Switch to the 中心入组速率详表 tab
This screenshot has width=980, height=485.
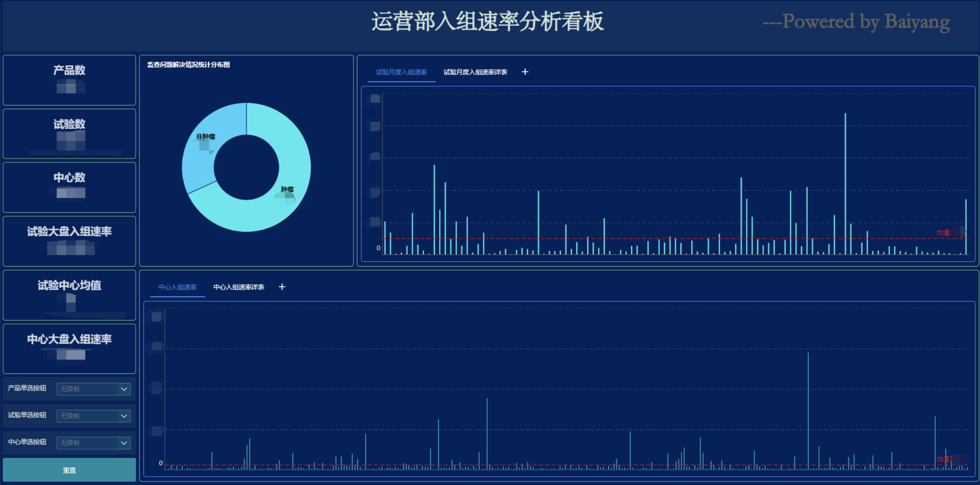click(239, 287)
